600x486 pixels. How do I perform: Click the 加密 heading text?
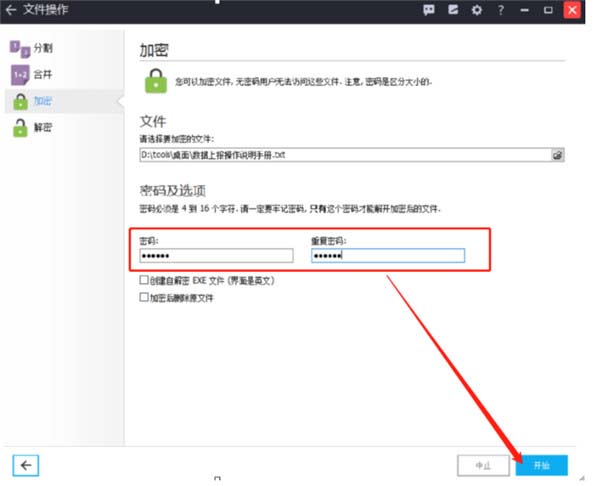coord(154,50)
